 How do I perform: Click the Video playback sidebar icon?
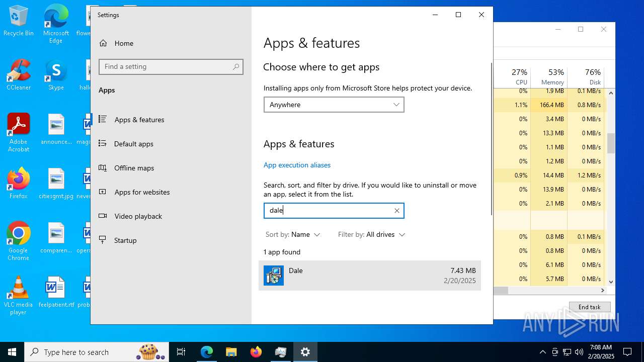tap(103, 216)
